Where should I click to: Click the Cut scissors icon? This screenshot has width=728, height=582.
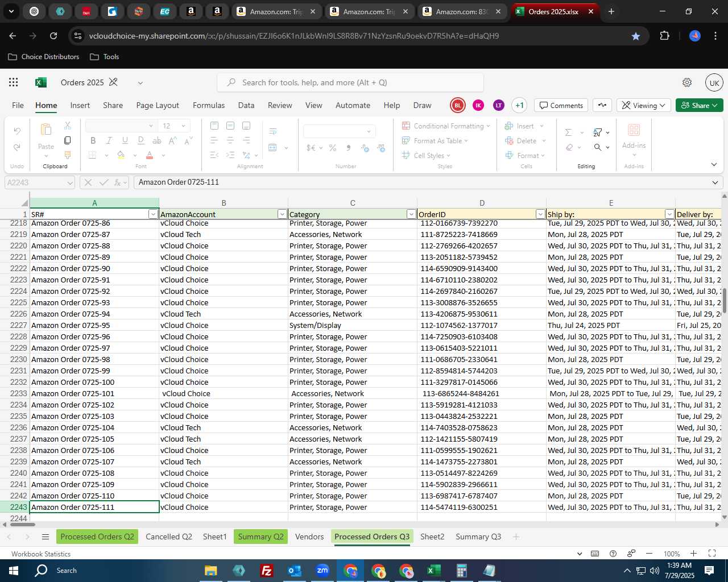tap(68, 126)
